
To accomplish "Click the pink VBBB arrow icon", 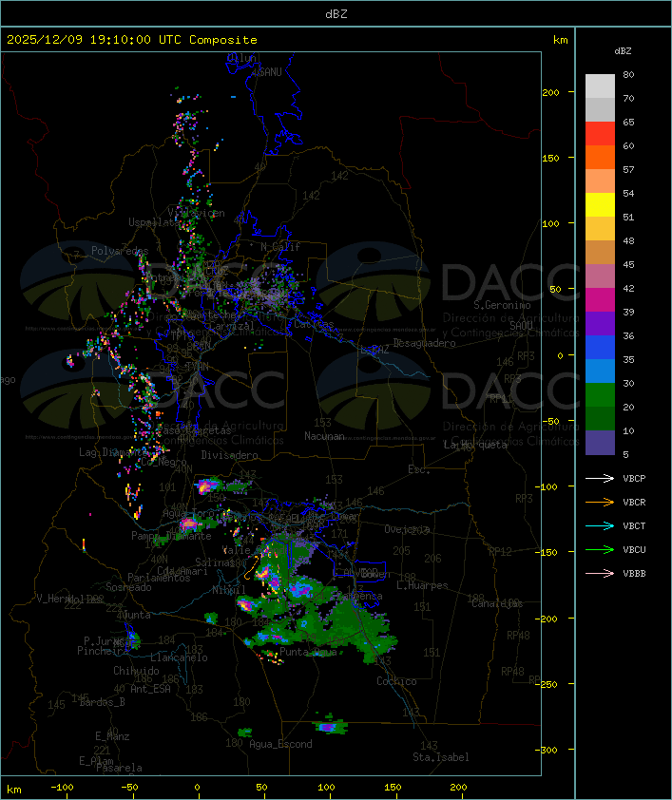I will click(600, 574).
